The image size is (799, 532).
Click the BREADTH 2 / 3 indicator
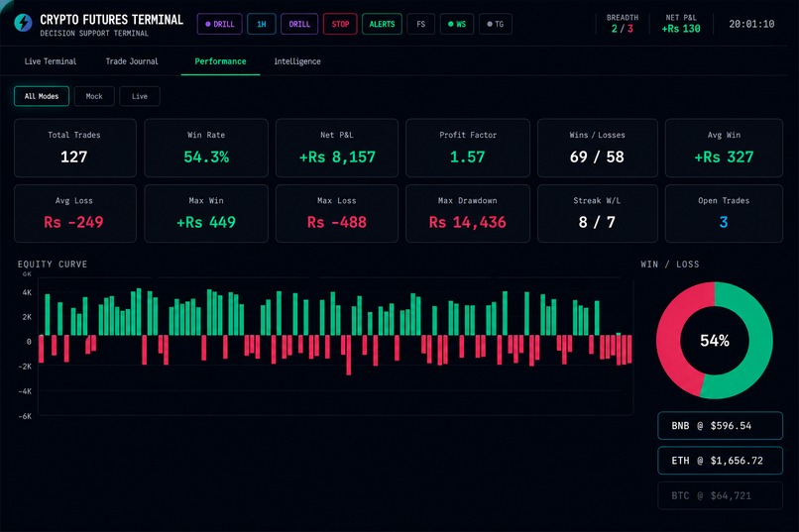coord(623,24)
